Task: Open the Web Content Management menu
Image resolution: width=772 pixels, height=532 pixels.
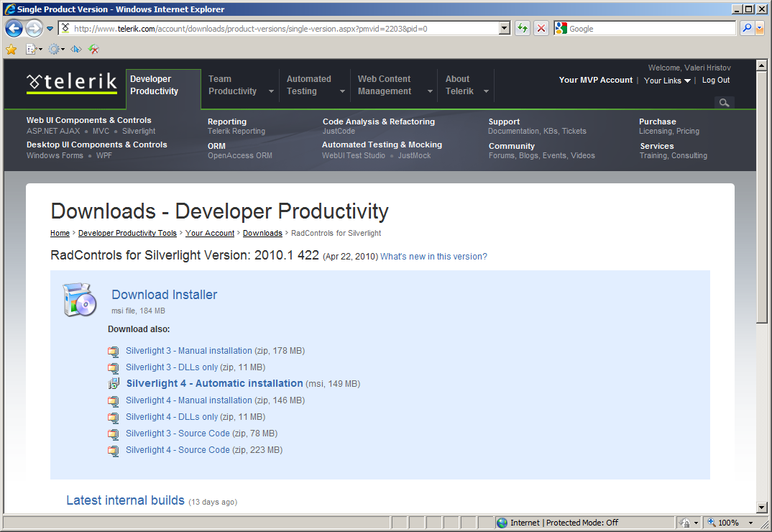Action: (395, 85)
